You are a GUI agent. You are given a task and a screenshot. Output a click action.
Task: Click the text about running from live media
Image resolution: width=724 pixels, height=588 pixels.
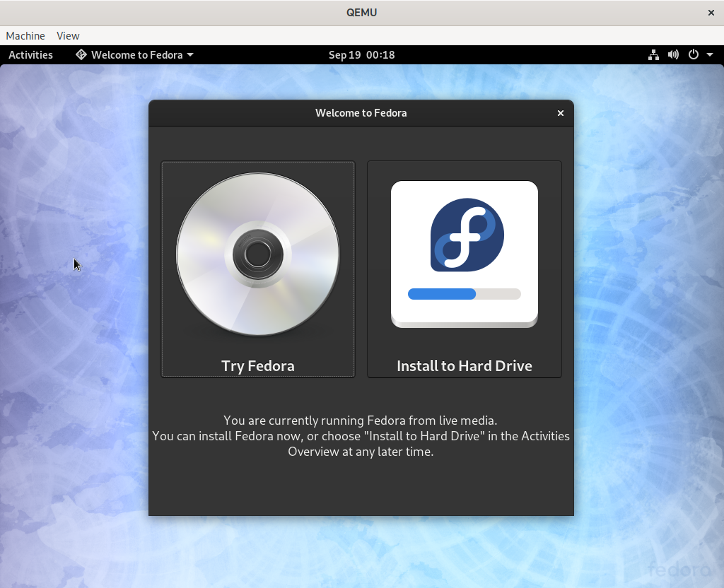pos(361,421)
